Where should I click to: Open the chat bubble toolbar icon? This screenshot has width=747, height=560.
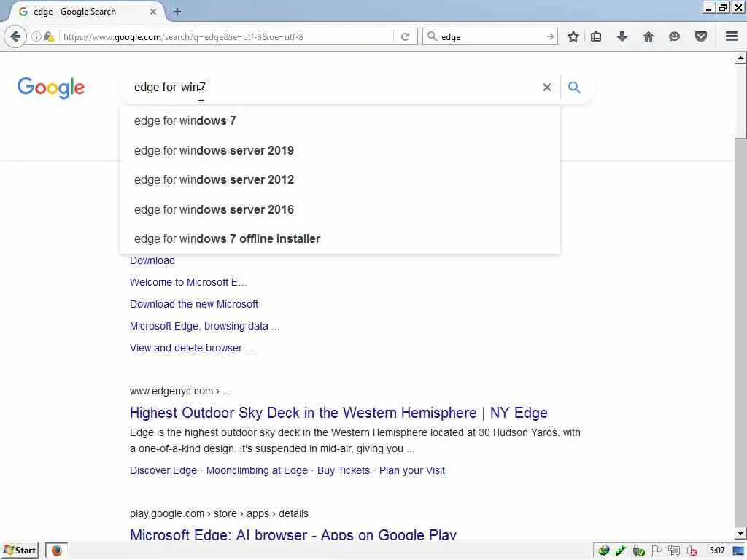pyautogui.click(x=674, y=36)
